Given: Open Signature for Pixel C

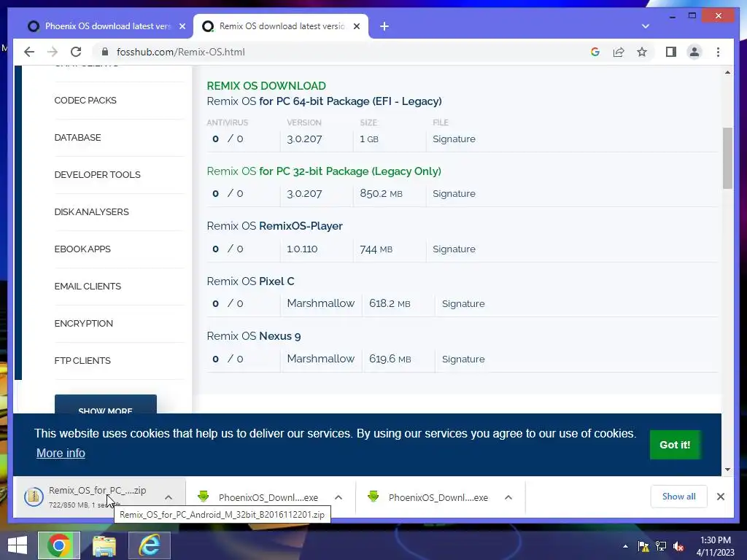Looking at the screenshot, I should coord(463,304).
